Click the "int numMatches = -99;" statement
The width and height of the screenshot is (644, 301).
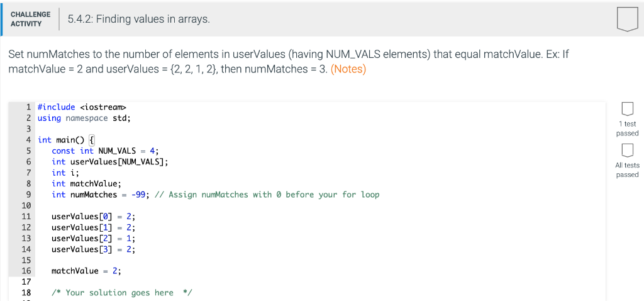(x=101, y=195)
